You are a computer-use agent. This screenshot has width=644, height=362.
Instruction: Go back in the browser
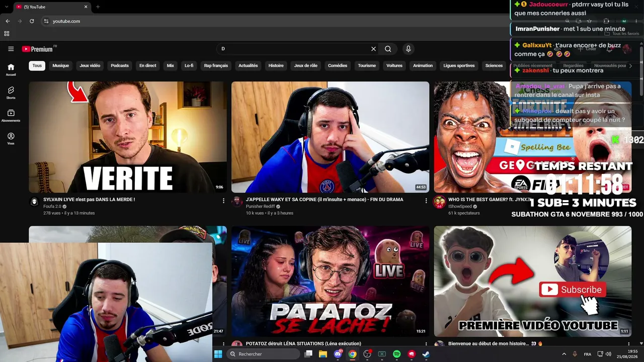(x=8, y=21)
